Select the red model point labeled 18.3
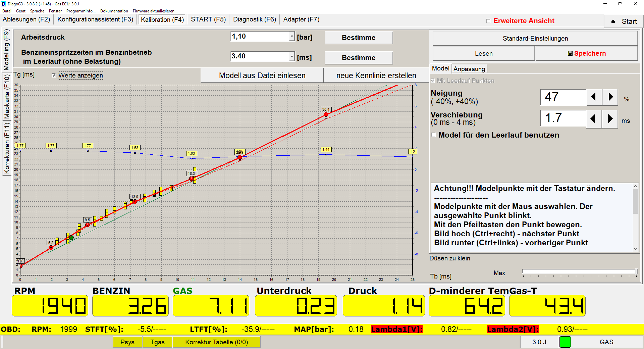Image resolution: width=644 pixels, height=349 pixels. (x=192, y=179)
